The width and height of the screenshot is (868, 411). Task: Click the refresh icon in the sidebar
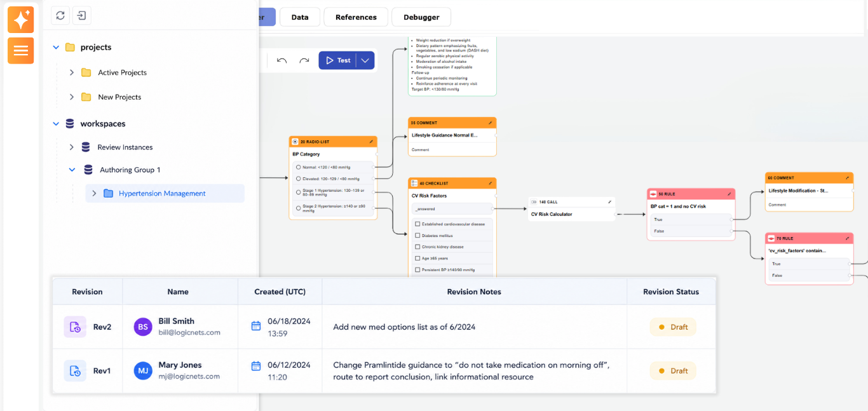(60, 16)
